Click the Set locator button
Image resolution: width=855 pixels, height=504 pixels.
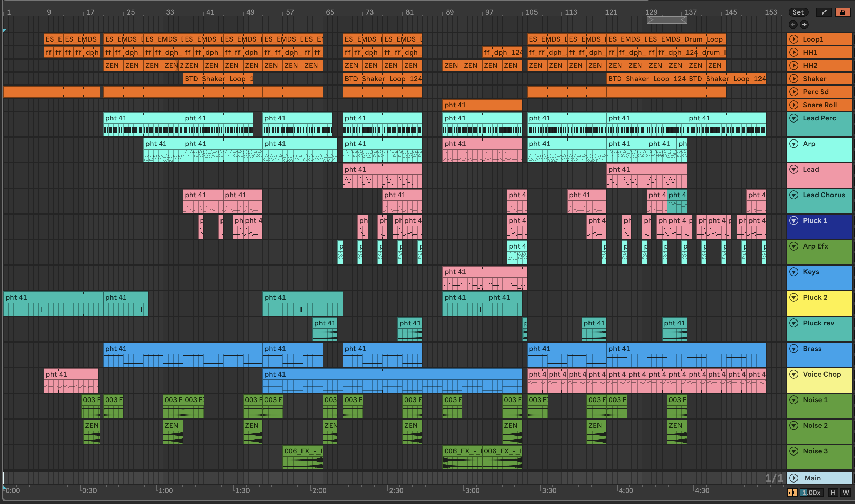[798, 12]
